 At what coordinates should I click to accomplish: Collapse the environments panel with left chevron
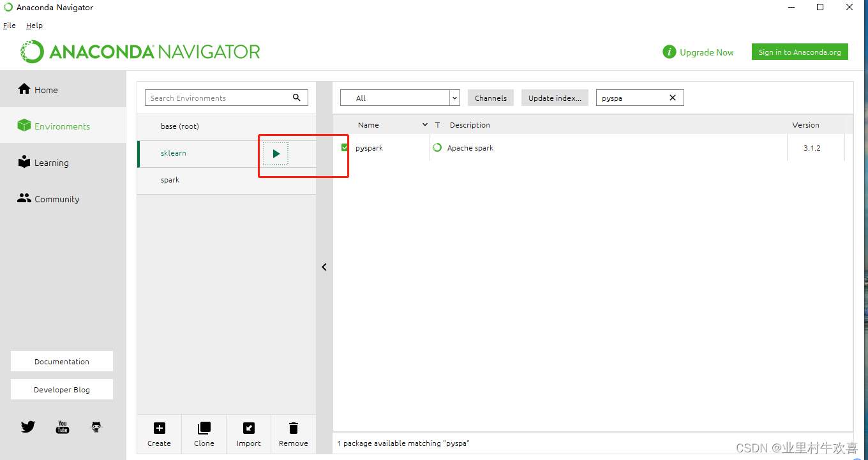pyautogui.click(x=324, y=267)
